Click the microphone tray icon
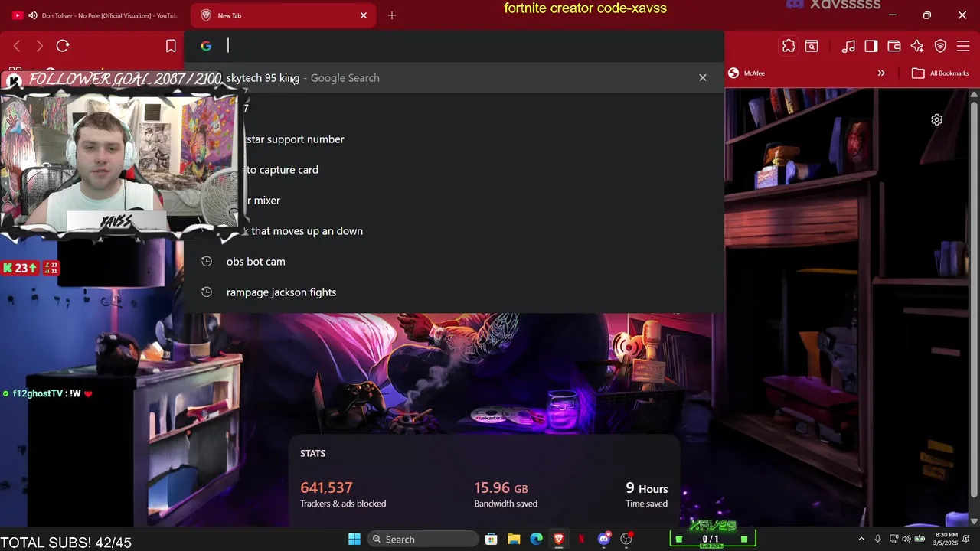The height and width of the screenshot is (551, 980). (x=877, y=539)
